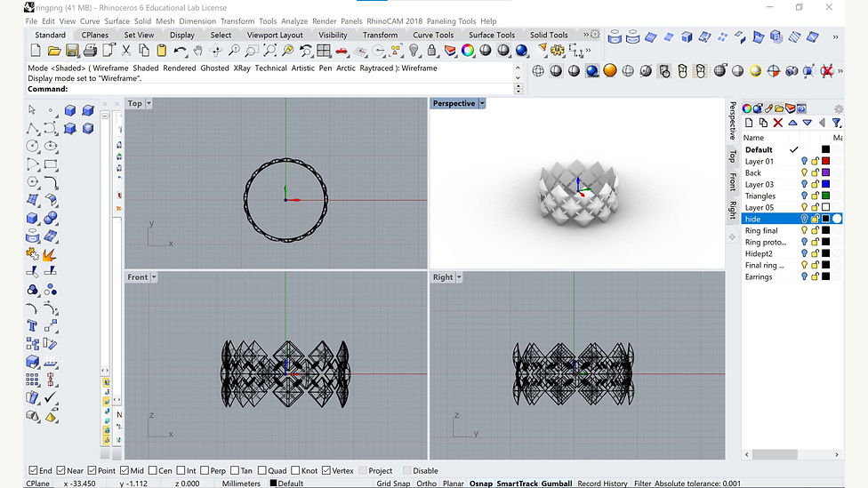The height and width of the screenshot is (488, 868).
Task: Click the New file icon in Standard toolbar
Action: point(36,51)
